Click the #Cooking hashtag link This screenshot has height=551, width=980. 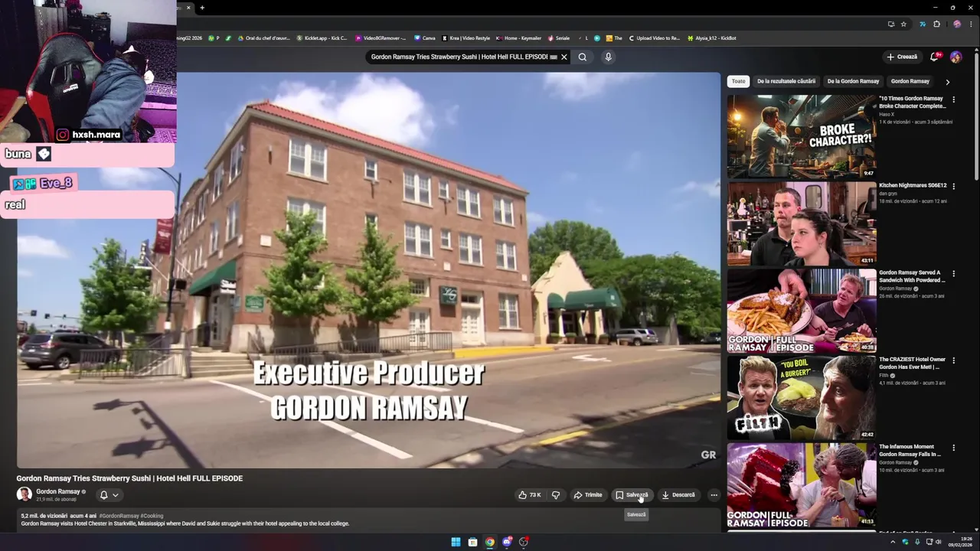[152, 516]
